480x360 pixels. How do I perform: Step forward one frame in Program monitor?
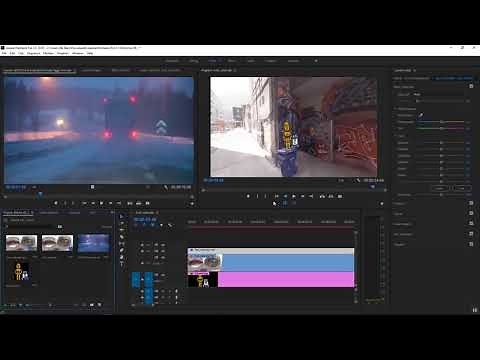point(302,196)
